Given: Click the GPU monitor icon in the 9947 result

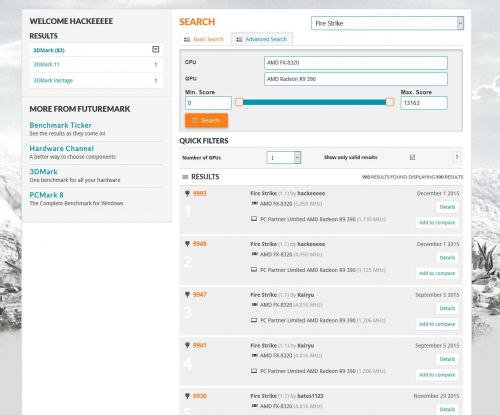Looking at the screenshot, I should tap(254, 320).
